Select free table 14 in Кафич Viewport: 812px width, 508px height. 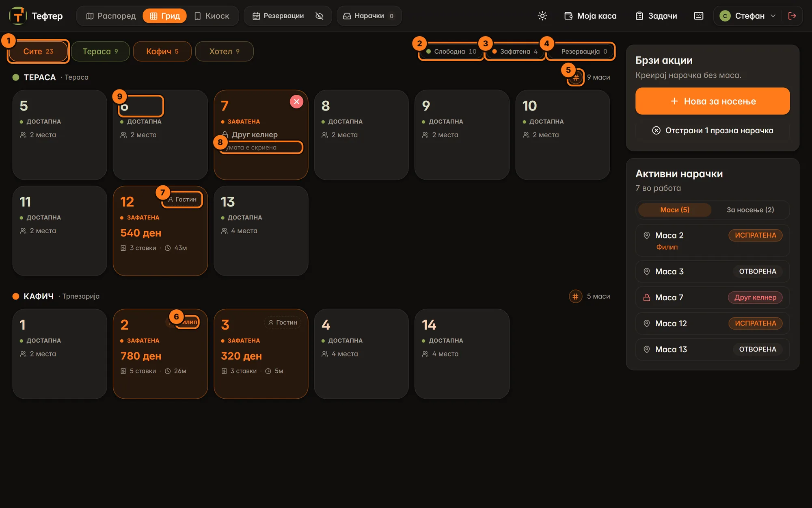[462, 354]
